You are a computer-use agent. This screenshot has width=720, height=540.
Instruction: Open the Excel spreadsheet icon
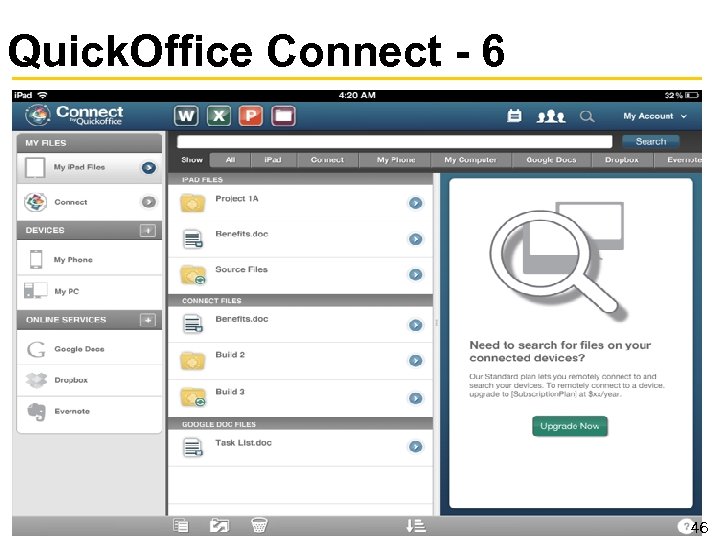(x=219, y=116)
